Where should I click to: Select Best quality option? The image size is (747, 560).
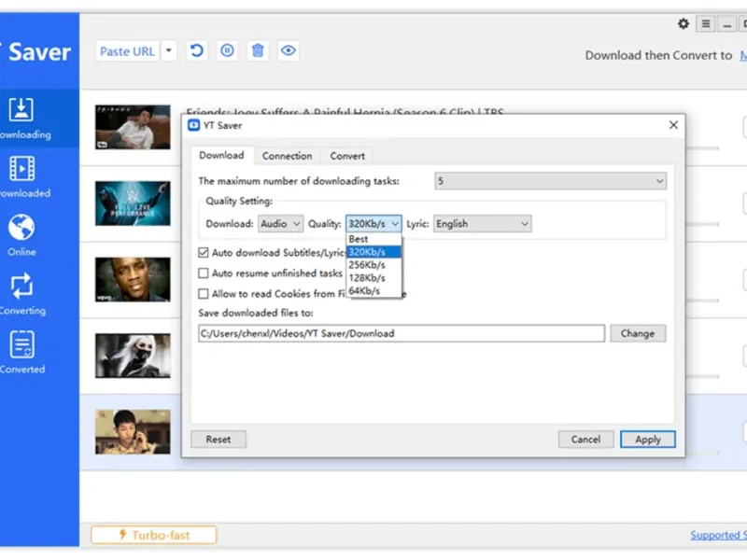pyautogui.click(x=373, y=239)
